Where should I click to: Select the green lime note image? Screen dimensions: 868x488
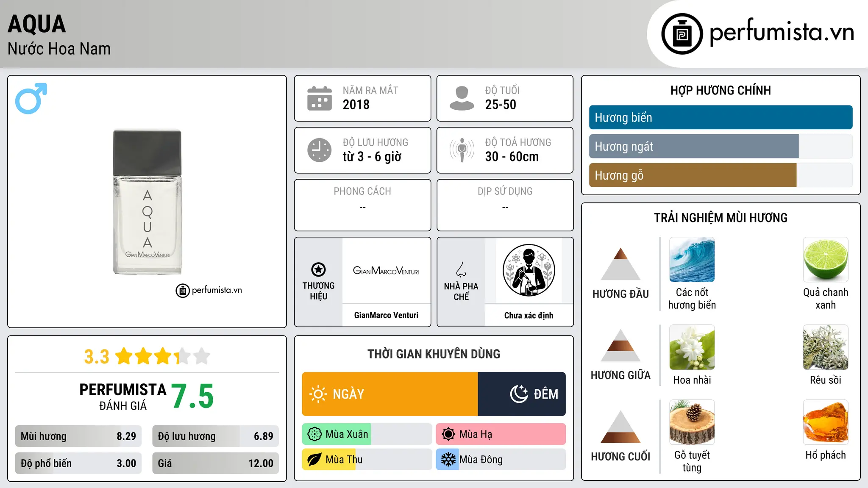pos(826,260)
